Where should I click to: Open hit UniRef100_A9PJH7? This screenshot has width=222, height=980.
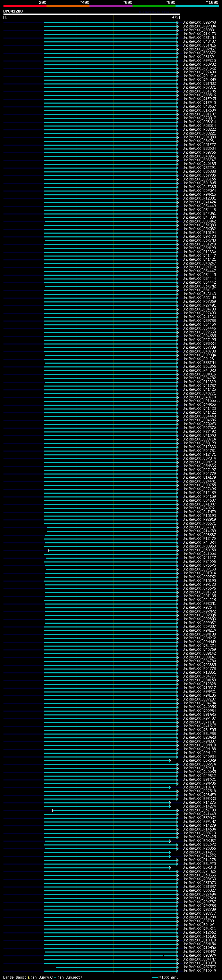point(199,821)
